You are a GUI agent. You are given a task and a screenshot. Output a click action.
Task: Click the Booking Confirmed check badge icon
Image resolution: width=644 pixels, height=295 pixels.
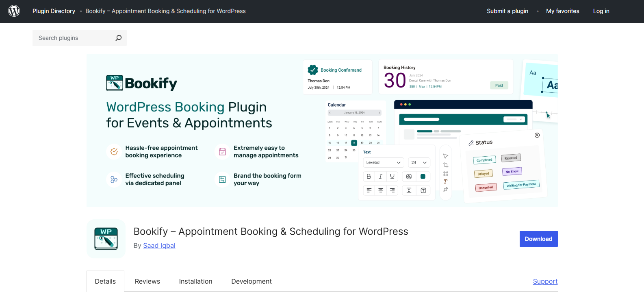(313, 70)
